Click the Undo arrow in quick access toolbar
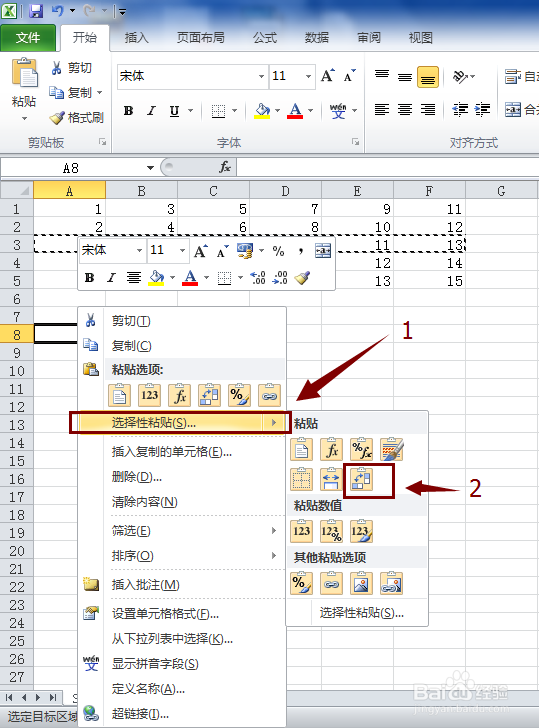Viewport: 539px width, 728px height. tap(58, 11)
